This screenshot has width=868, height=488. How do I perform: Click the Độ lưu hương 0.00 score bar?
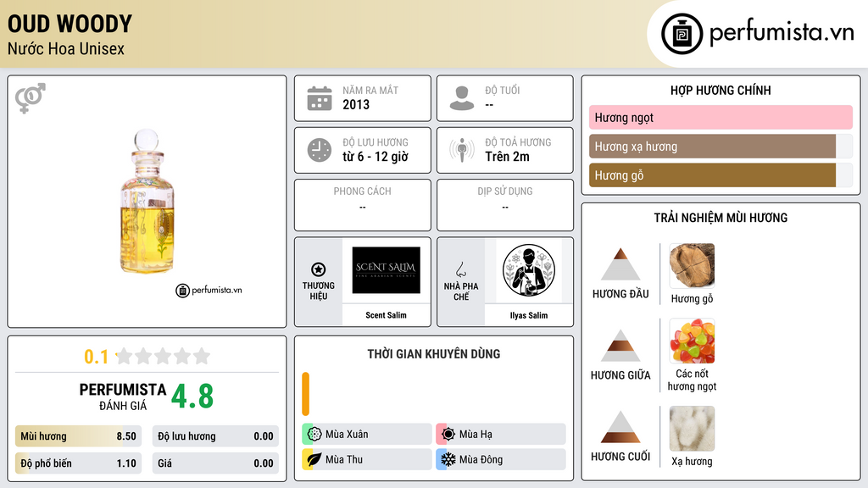click(x=215, y=436)
